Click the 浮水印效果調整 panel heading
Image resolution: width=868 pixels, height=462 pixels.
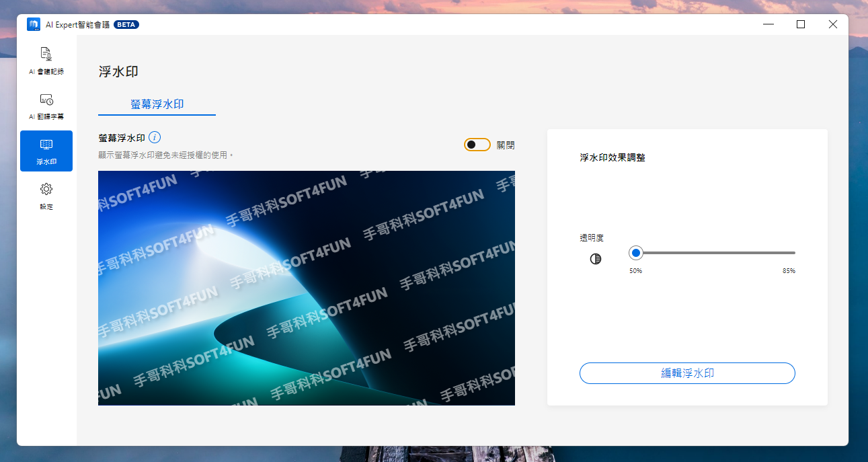click(613, 158)
